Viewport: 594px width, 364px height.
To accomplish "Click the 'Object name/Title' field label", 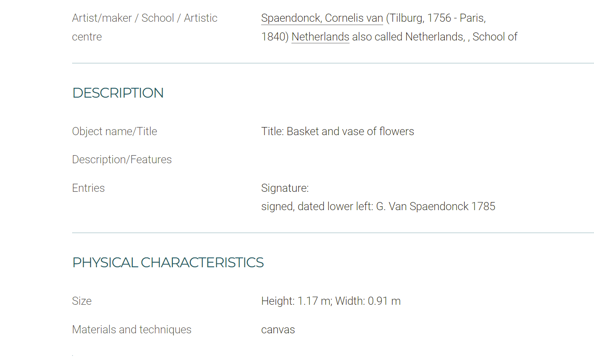I will pos(115,131).
